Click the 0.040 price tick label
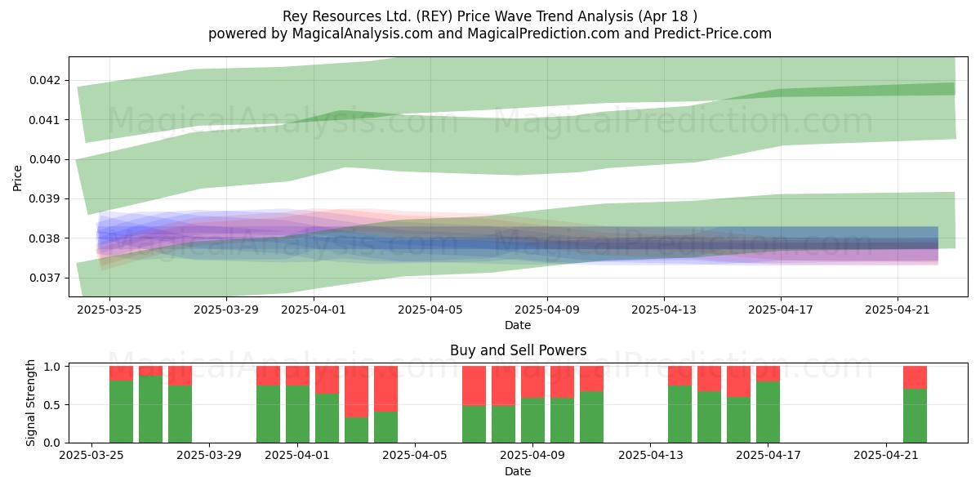Image resolution: width=980 pixels, height=490 pixels. coord(46,159)
